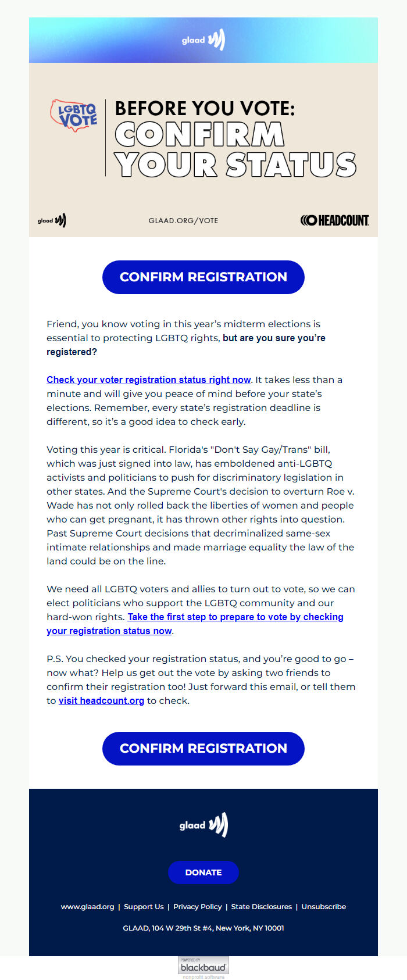
Task: Visit www.glaad.org from the footer
Action: 88,906
